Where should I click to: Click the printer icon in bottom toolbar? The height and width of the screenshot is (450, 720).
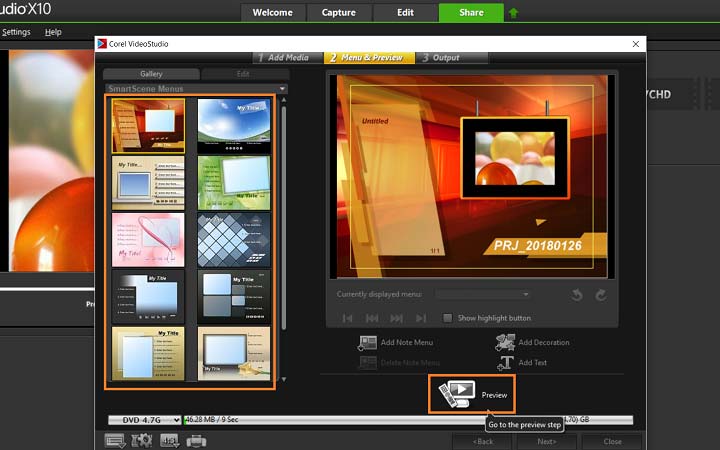[x=196, y=440]
